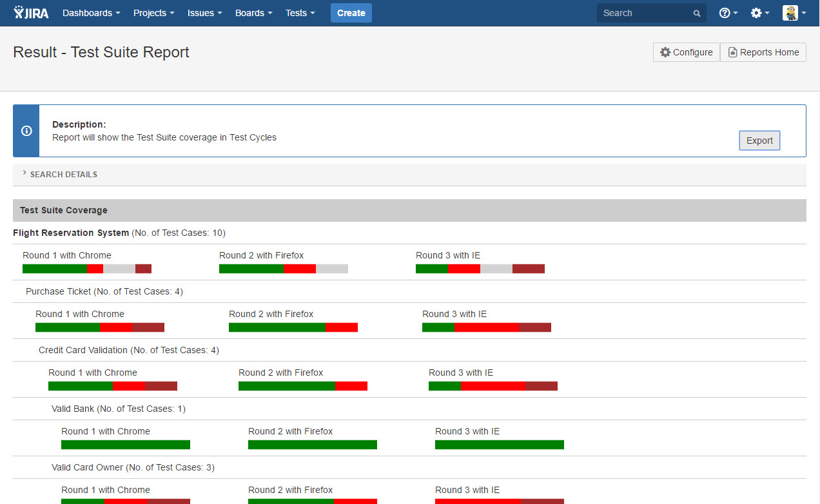The height and width of the screenshot is (504, 820).
Task: Click Purchase Ticket Round 2 with Firefox bar
Action: pos(293,327)
